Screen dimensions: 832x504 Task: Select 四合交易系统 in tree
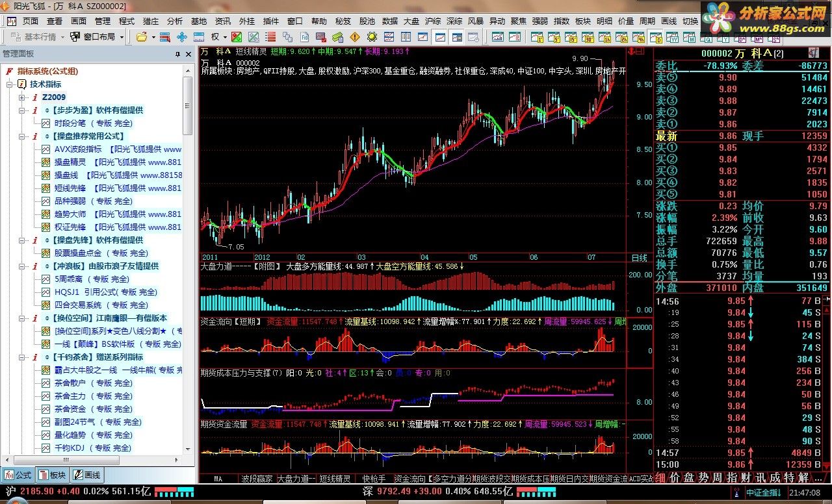click(101, 305)
